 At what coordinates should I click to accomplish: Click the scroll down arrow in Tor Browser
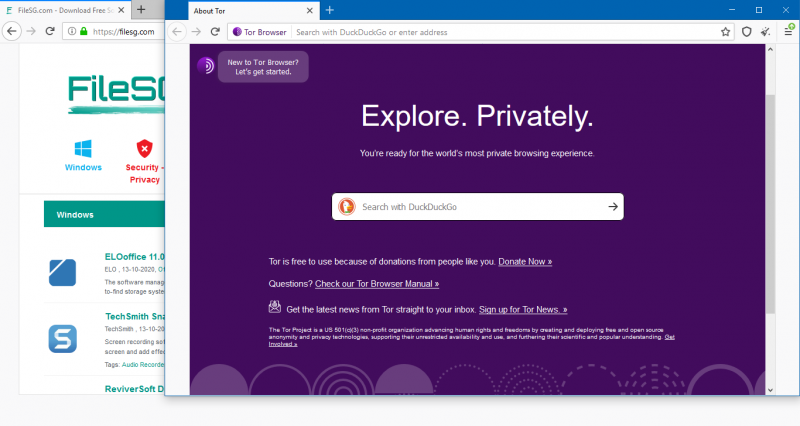[770, 390]
